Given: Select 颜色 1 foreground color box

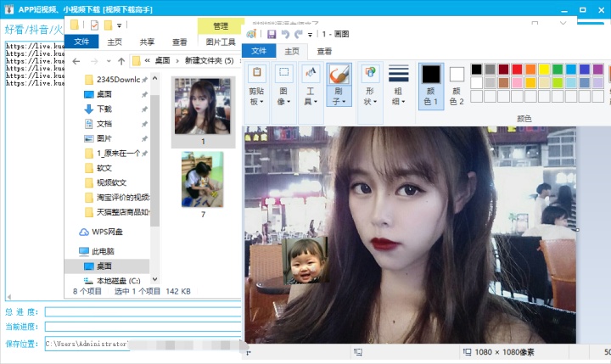Looking at the screenshot, I should tap(431, 86).
